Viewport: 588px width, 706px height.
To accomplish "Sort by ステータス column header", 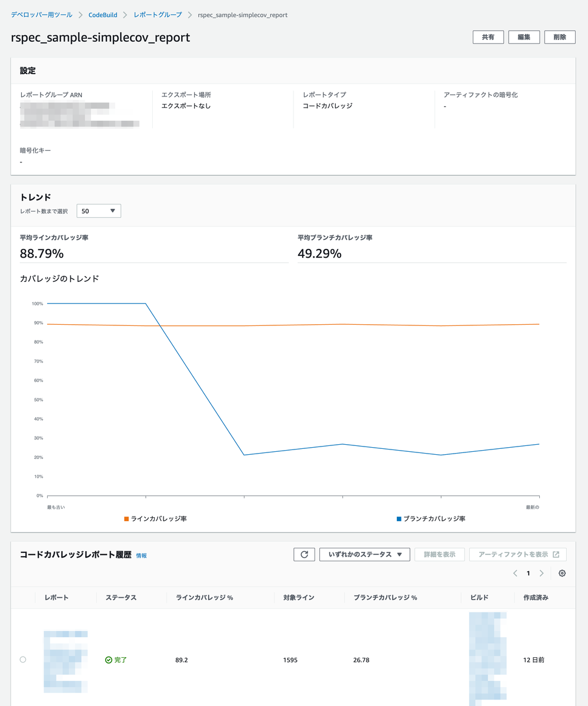I will pos(121,597).
